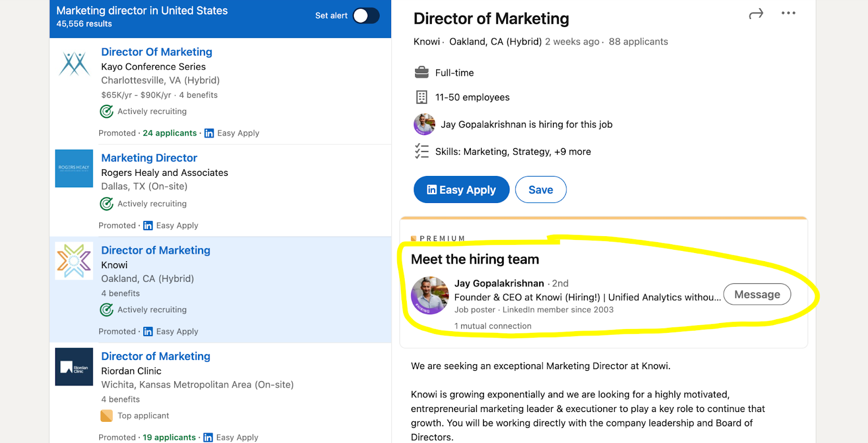Viewport: 868px width, 443px height.
Task: Click the Top applicant gold icon
Action: click(107, 416)
